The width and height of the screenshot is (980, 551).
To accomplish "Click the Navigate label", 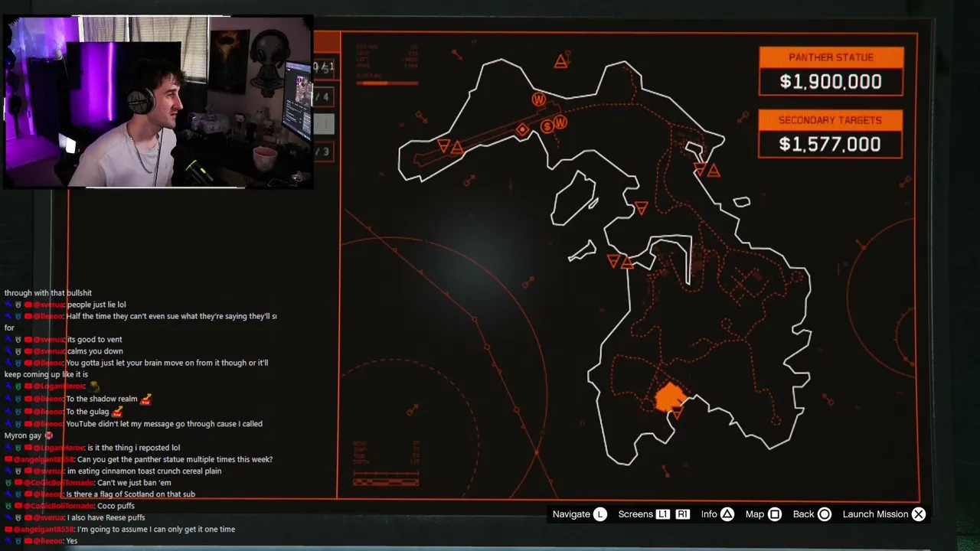I will pos(571,514).
